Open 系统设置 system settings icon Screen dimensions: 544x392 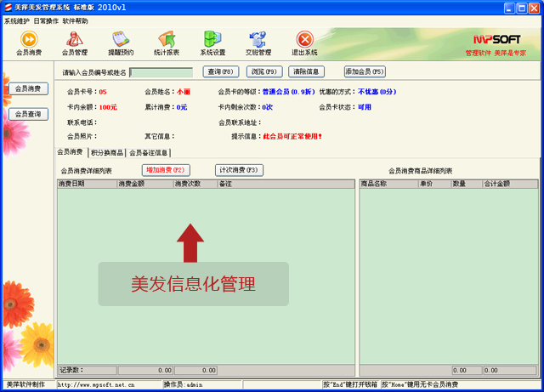pyautogui.click(x=212, y=43)
